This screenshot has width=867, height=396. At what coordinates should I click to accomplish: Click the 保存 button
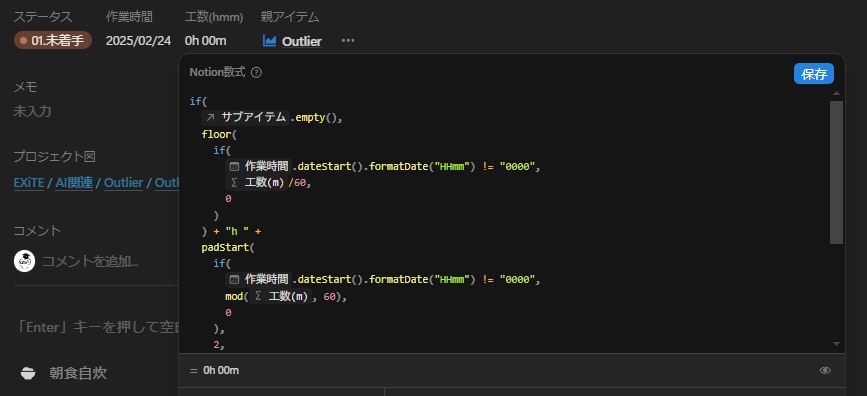click(813, 74)
